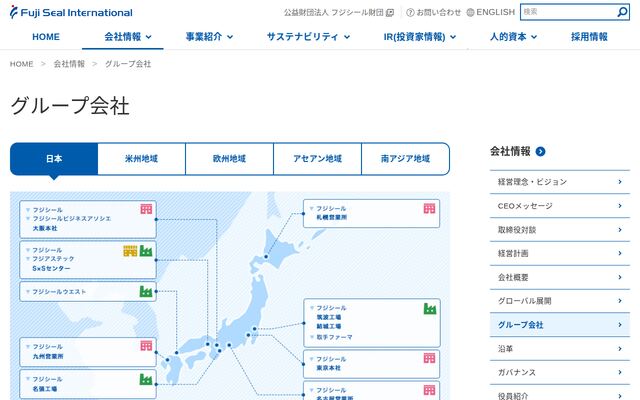The image size is (640, 400).
Task: Open ガバナンス in sidebar
Action: tap(560, 372)
